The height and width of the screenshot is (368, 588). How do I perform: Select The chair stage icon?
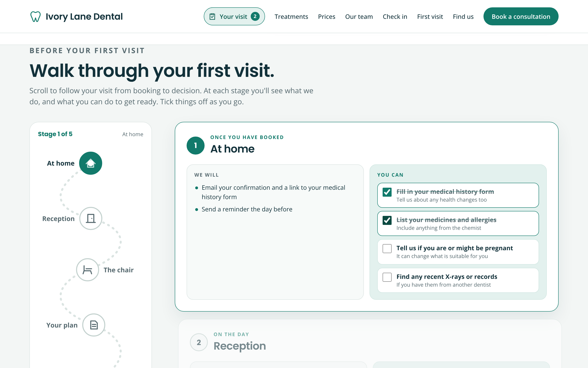click(87, 270)
